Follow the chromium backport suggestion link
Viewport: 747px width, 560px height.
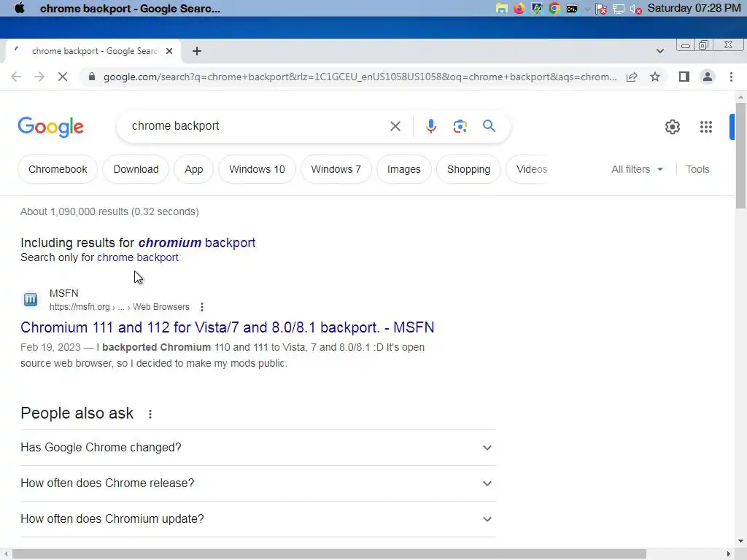197,243
